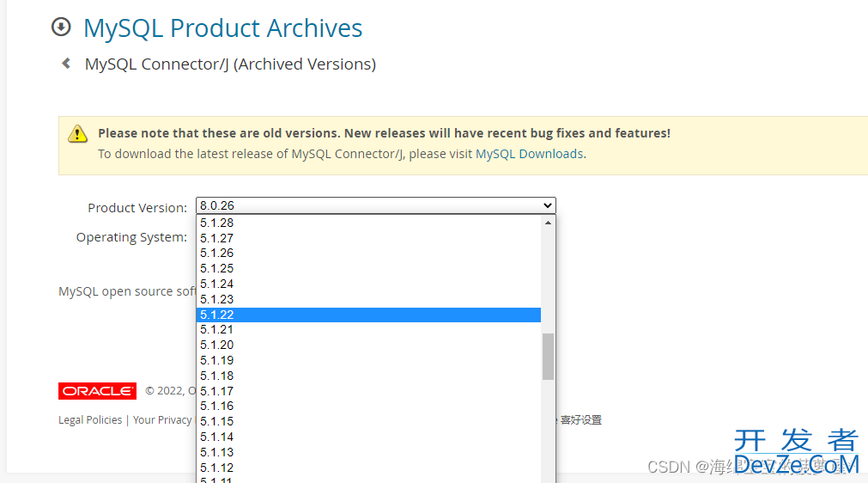The height and width of the screenshot is (483, 868).
Task: Select version 5.1.27 from the list
Action: (368, 238)
